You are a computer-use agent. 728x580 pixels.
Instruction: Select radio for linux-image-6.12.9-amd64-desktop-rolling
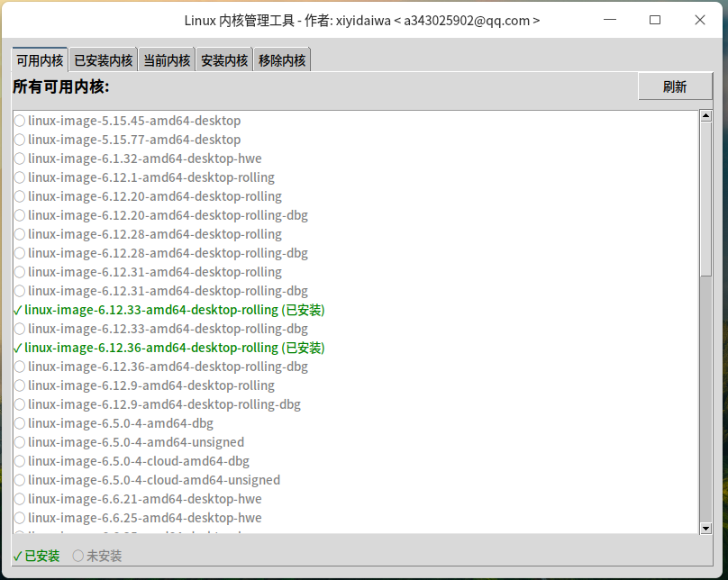tap(20, 385)
